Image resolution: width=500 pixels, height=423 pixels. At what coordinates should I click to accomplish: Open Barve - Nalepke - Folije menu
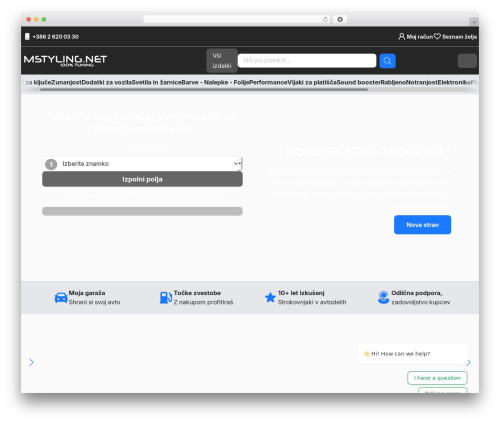(x=215, y=82)
